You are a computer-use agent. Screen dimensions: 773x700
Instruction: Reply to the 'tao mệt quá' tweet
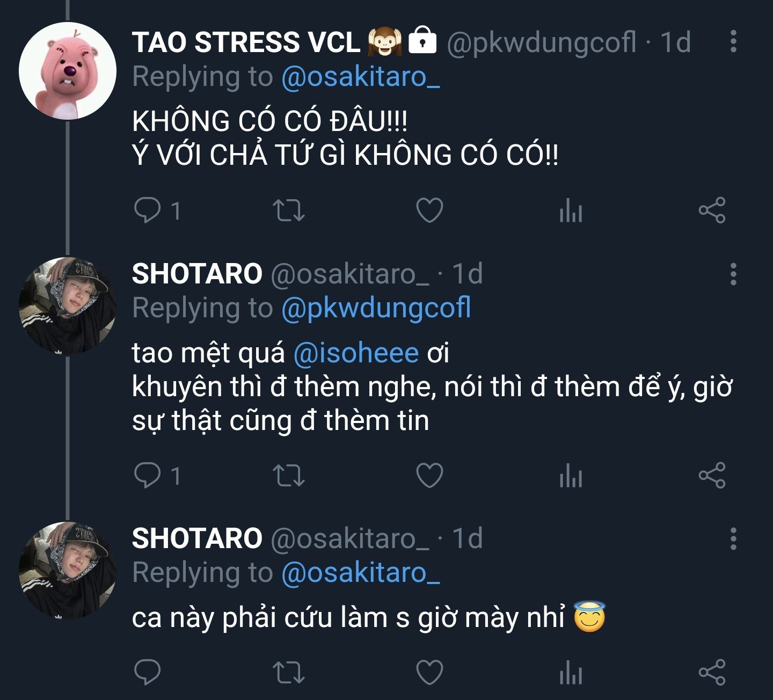coord(147,475)
